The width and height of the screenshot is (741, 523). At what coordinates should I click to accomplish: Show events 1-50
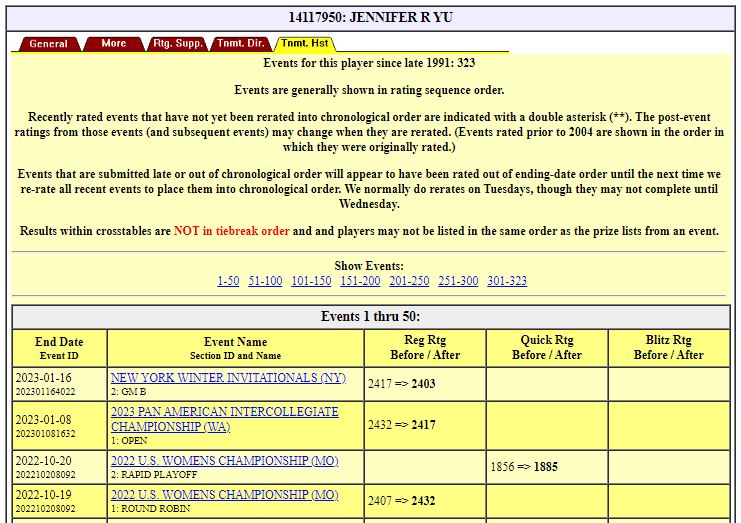(x=228, y=281)
